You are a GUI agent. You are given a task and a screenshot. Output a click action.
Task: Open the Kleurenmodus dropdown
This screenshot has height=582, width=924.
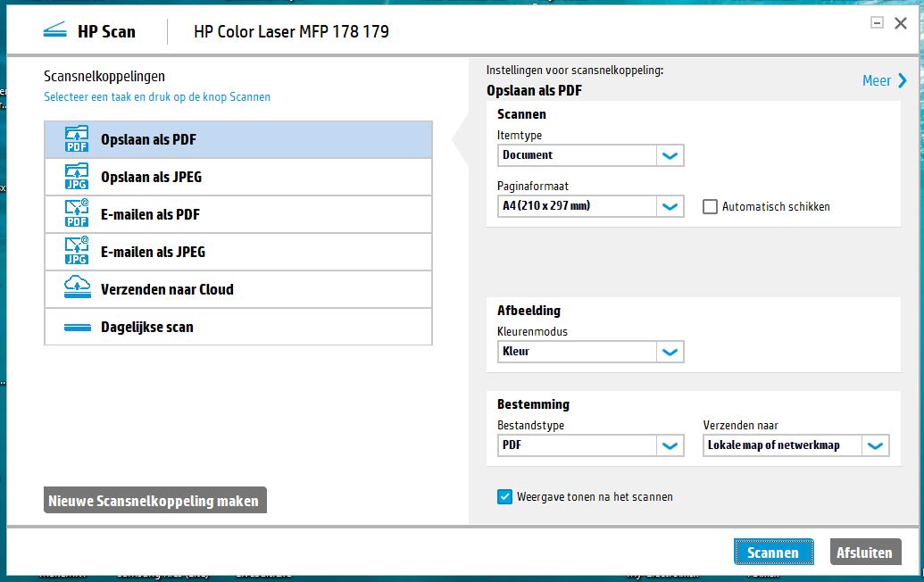tap(670, 352)
